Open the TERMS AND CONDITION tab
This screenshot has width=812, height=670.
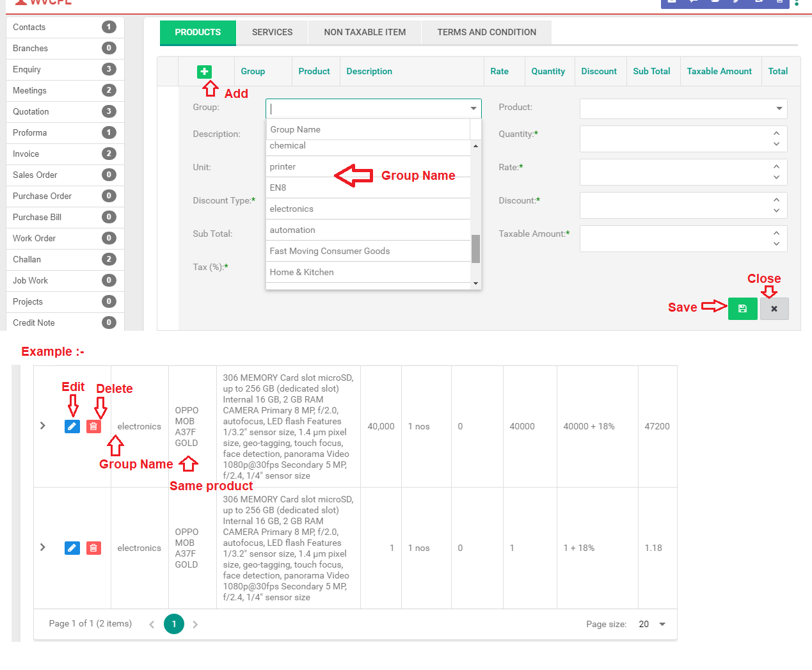(486, 31)
